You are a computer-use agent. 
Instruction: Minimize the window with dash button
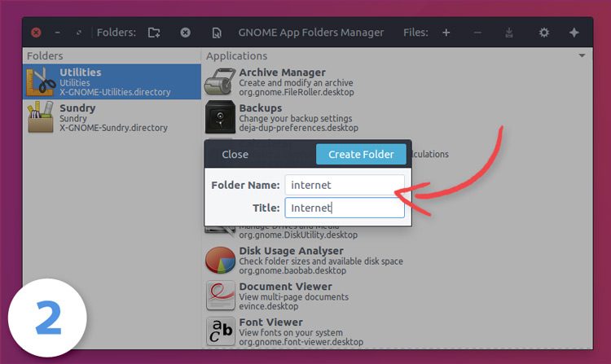(57, 33)
